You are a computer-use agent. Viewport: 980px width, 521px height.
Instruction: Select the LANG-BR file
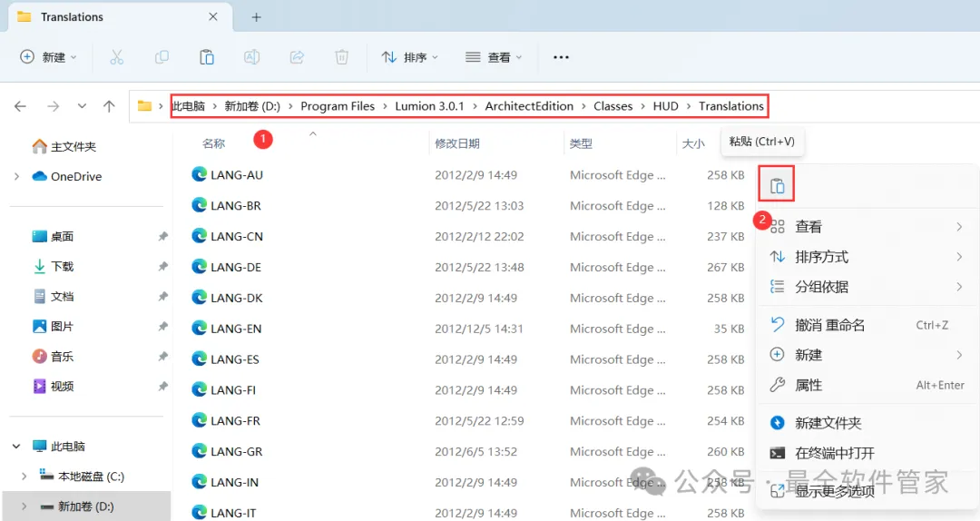coord(226,206)
